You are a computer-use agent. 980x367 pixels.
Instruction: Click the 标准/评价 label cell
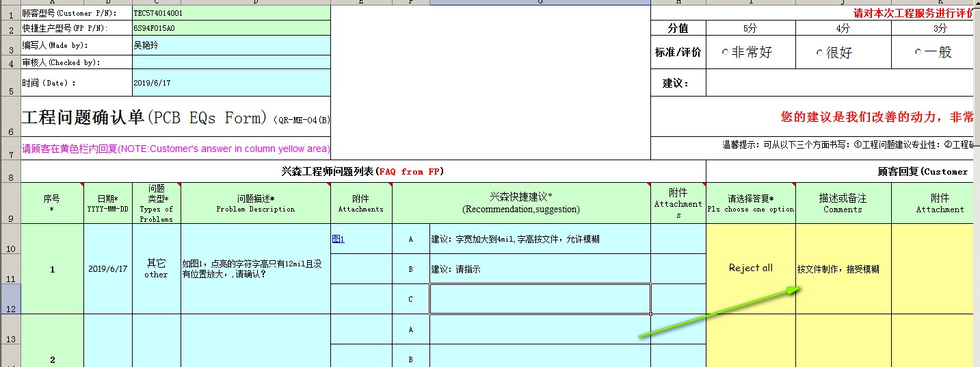(x=678, y=52)
